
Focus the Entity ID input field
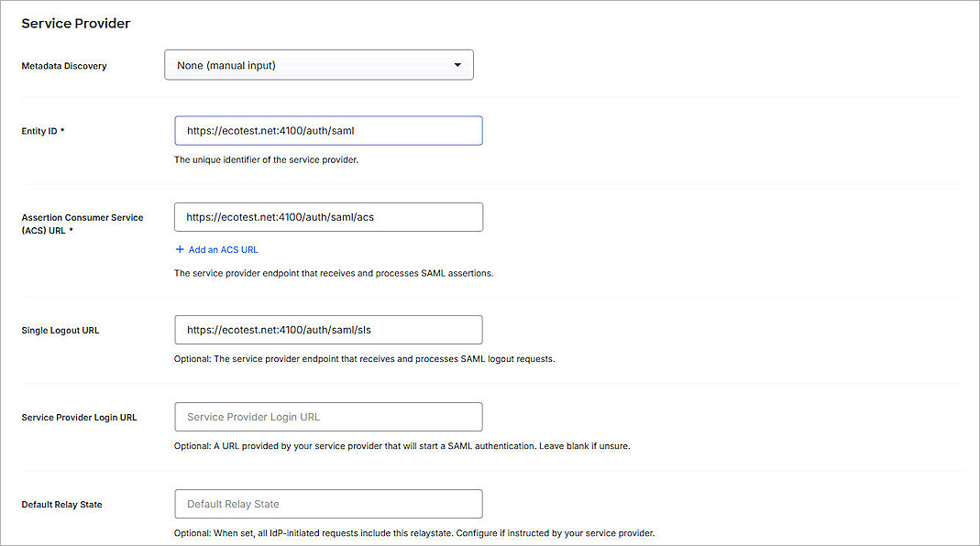pos(328,131)
